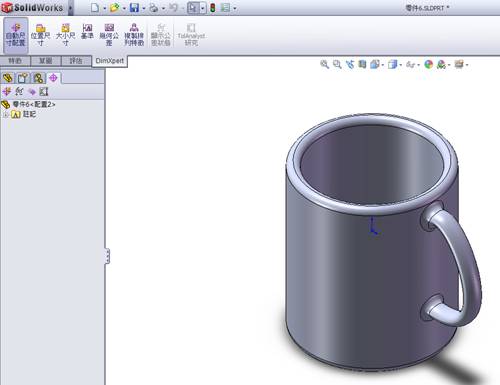Open the ConfigurationManager panel tab

pos(38,78)
